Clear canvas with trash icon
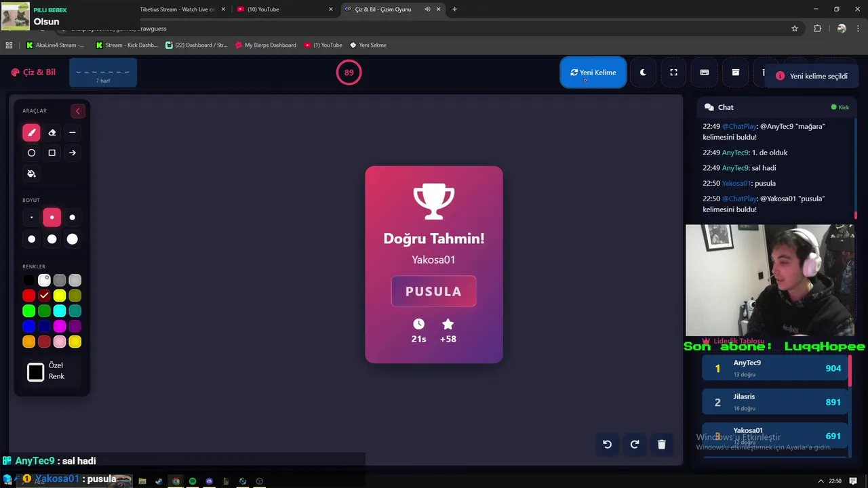Viewport: 868px width, 488px height. coord(662,445)
